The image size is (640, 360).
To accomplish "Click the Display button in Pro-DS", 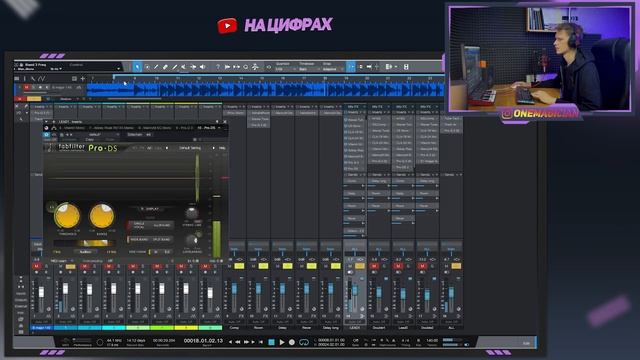I will [150, 209].
